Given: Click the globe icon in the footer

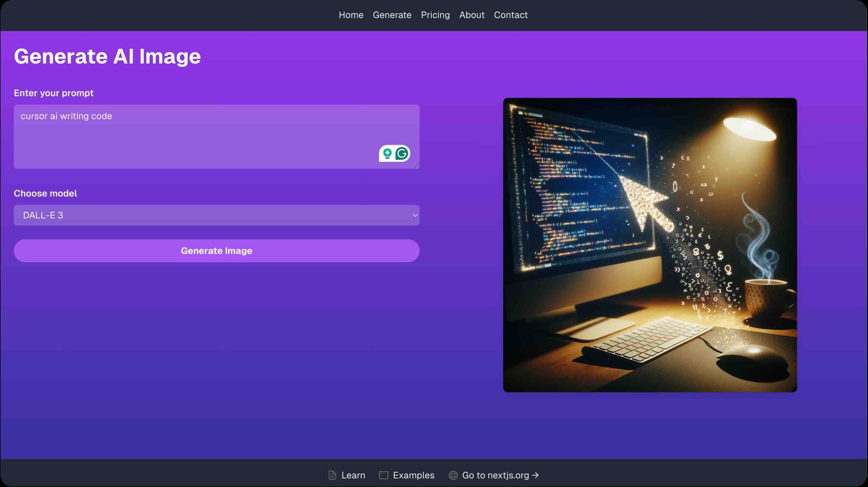Looking at the screenshot, I should (453, 475).
